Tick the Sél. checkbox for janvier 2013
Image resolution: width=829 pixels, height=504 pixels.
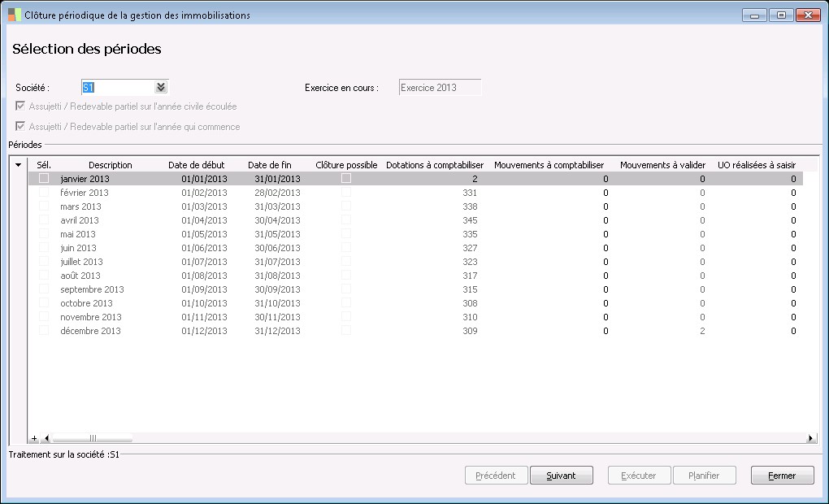pos(44,179)
